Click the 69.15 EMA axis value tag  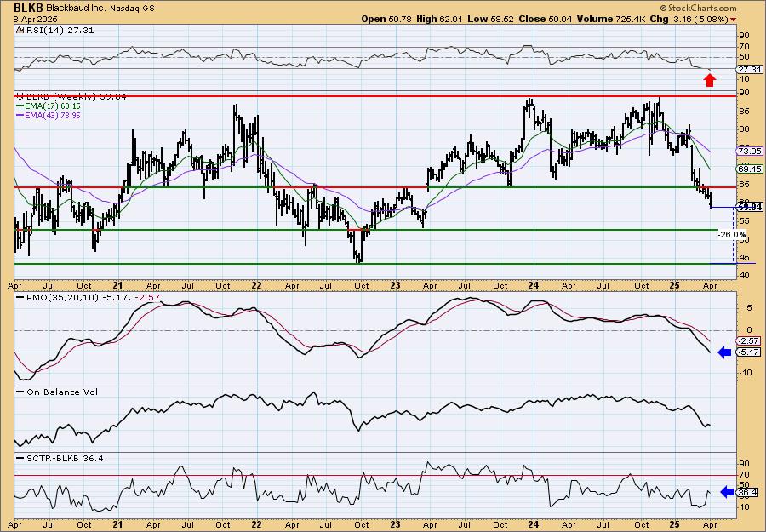tap(749, 169)
